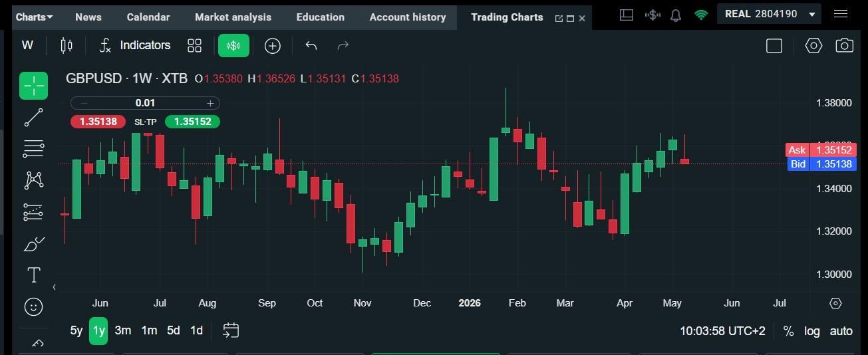Open the hamburger main menu

(841, 14)
